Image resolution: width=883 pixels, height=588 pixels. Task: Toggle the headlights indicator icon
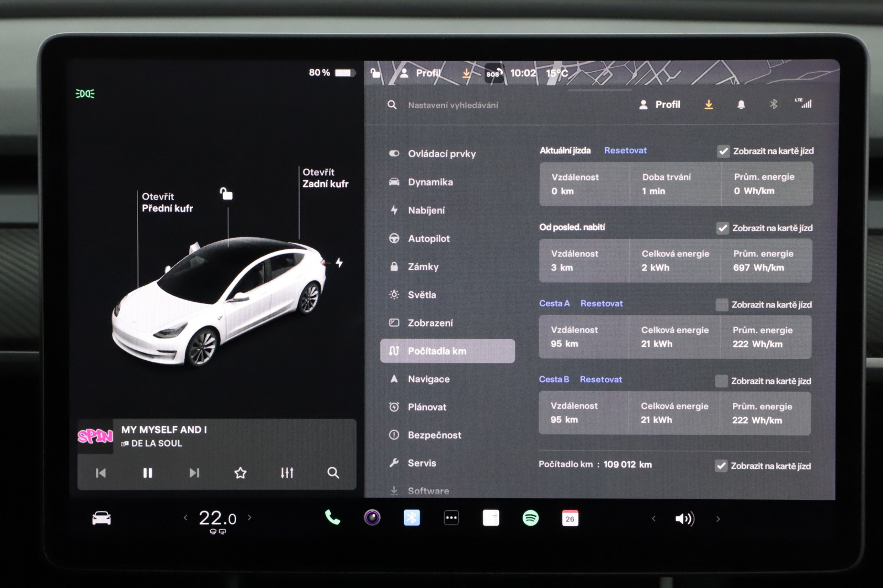tap(85, 94)
